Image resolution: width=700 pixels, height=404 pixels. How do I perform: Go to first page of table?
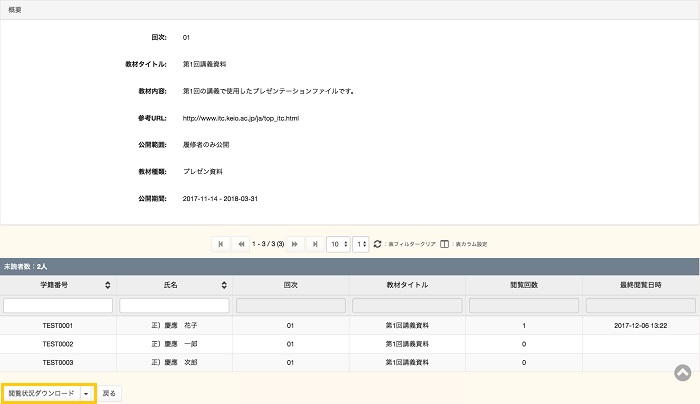pos(221,243)
